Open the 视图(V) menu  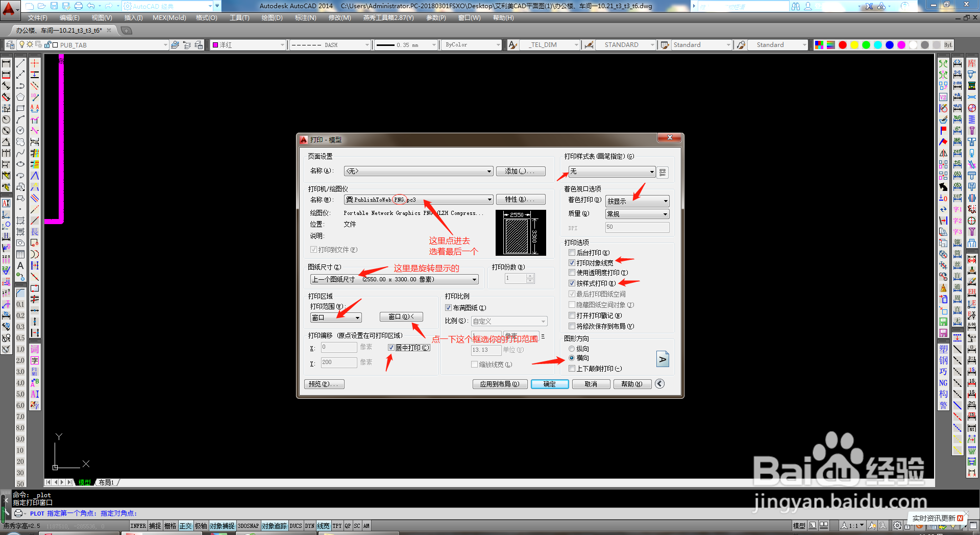coord(102,18)
